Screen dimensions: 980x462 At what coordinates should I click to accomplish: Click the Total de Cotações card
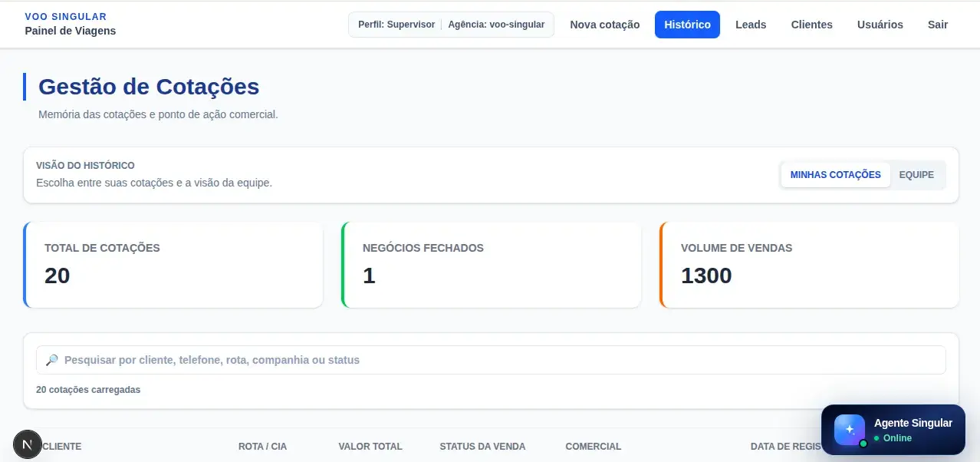(173, 265)
